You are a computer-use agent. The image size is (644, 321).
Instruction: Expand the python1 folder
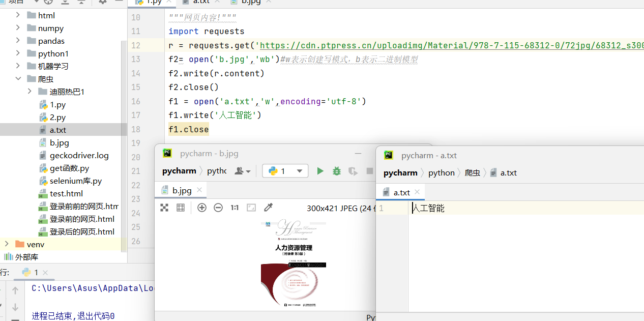coord(18,53)
